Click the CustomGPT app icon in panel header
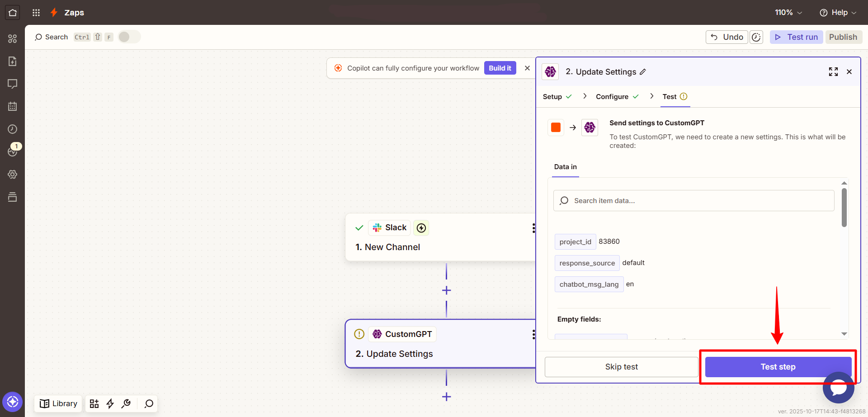868x417 pixels. click(550, 71)
